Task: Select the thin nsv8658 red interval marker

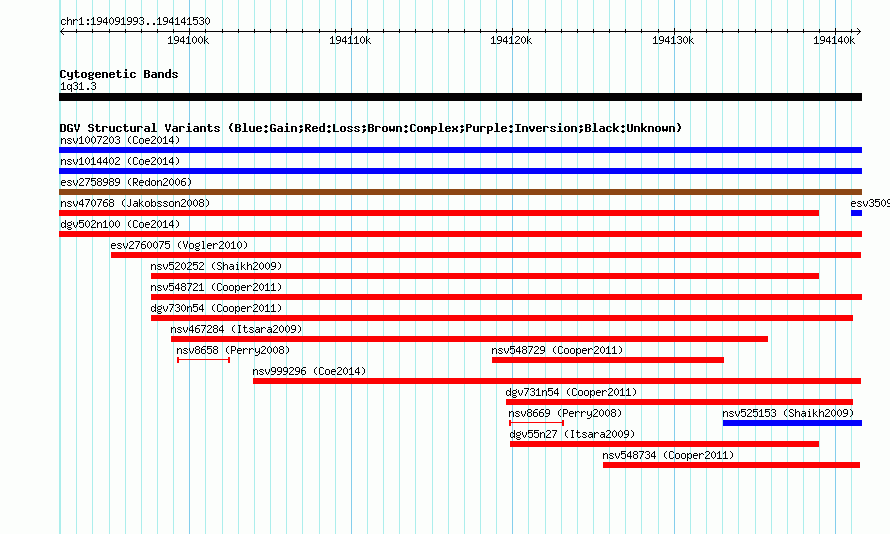Action: click(x=203, y=360)
